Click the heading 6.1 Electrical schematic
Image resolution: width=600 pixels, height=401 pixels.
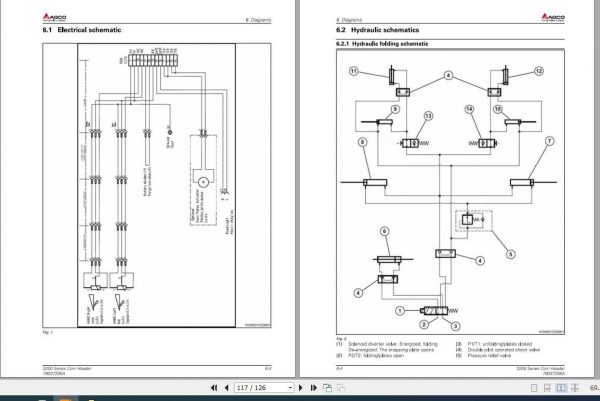click(82, 30)
